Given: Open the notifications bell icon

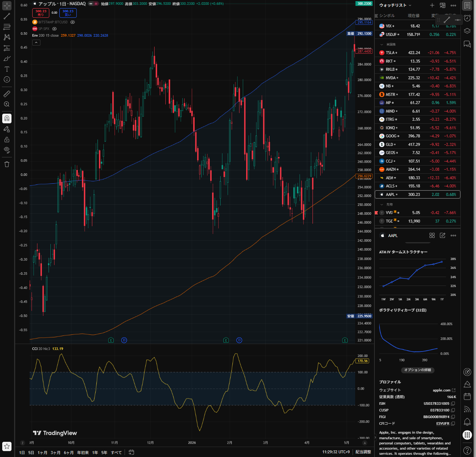Looking at the screenshot, I should (x=467, y=422).
